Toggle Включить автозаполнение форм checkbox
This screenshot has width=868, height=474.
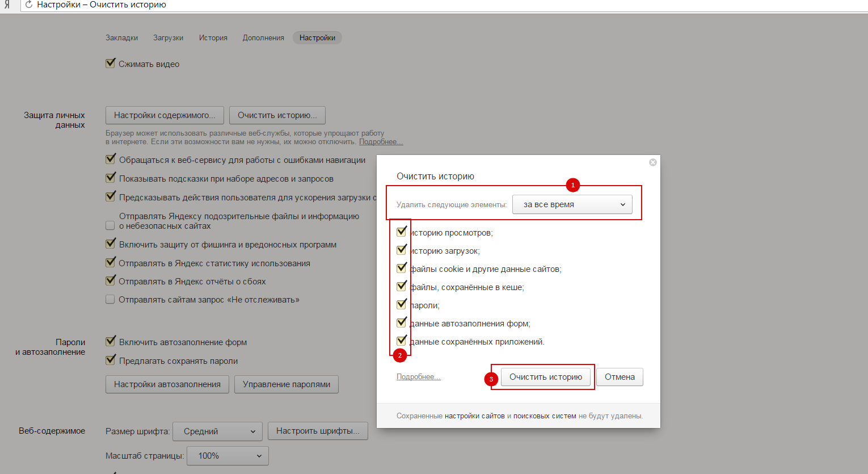pos(111,342)
